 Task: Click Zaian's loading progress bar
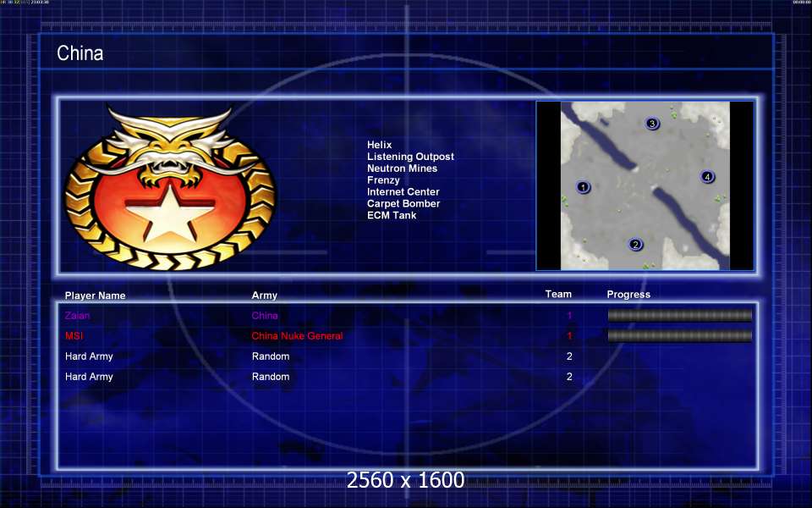pyautogui.click(x=679, y=315)
